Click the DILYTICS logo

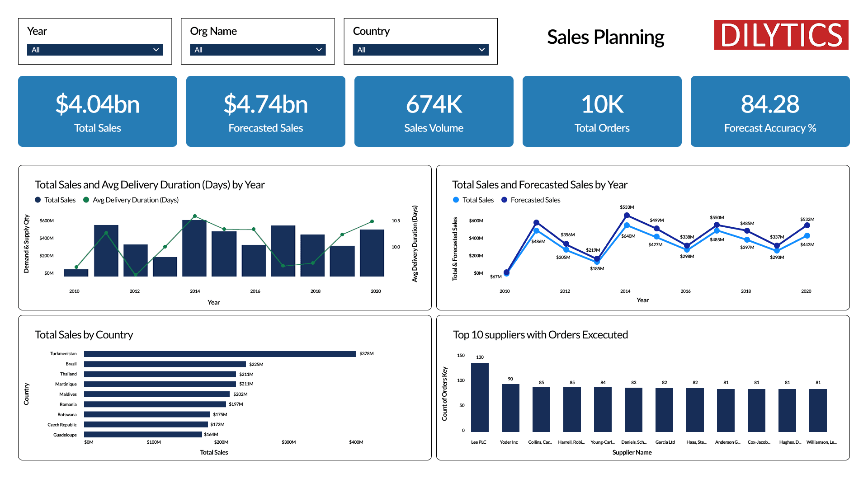[x=781, y=35]
